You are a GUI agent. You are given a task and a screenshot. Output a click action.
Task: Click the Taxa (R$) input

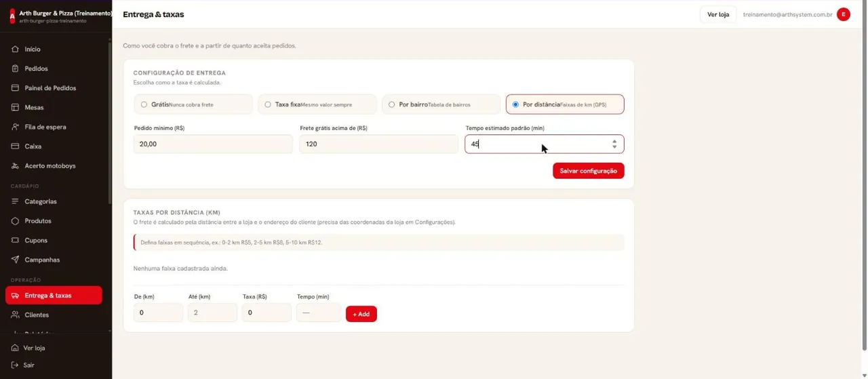coord(267,313)
